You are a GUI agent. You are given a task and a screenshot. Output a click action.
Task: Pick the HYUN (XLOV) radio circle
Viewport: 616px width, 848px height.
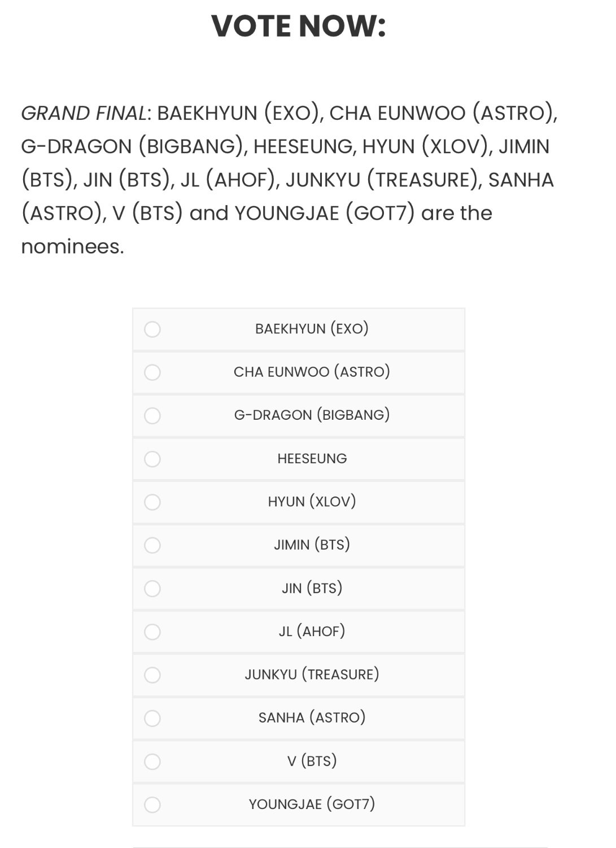point(152,502)
